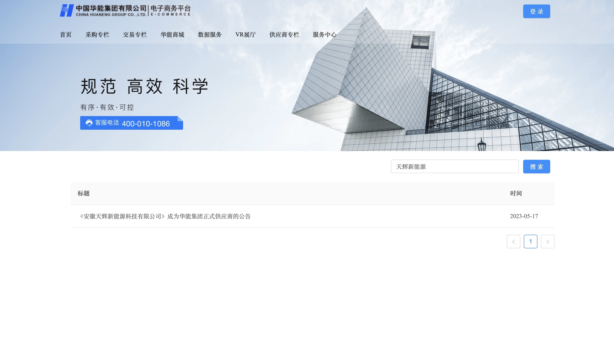Click the 标题 column header
This screenshot has width=614, height=364.
[x=84, y=193]
